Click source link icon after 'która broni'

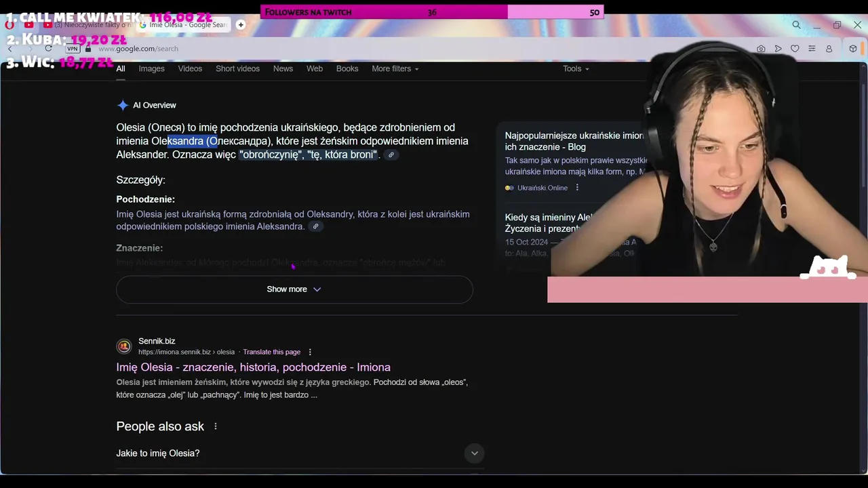click(x=391, y=155)
